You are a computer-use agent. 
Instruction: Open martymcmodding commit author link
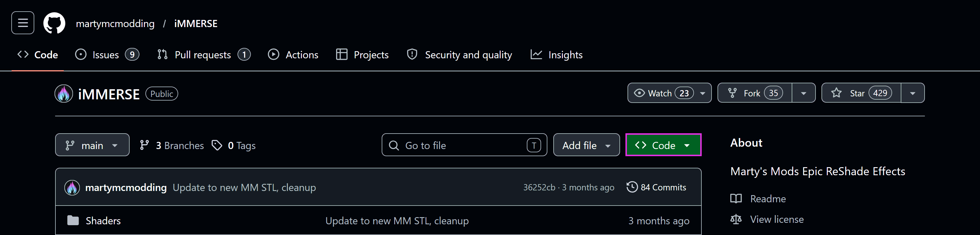coord(126,187)
